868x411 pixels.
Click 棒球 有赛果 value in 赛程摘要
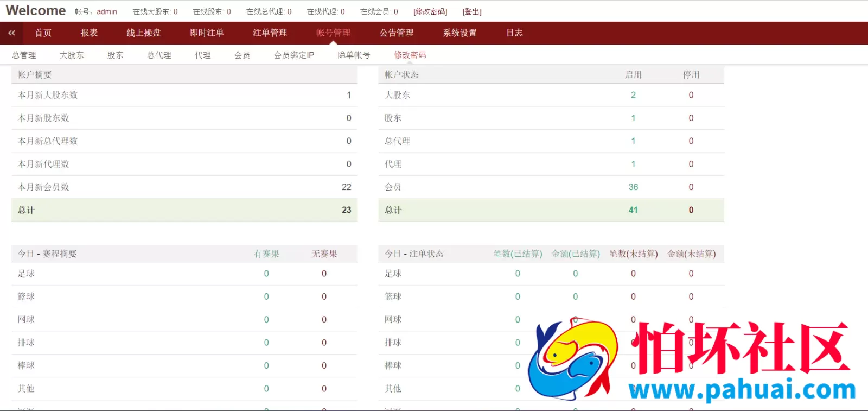(266, 366)
